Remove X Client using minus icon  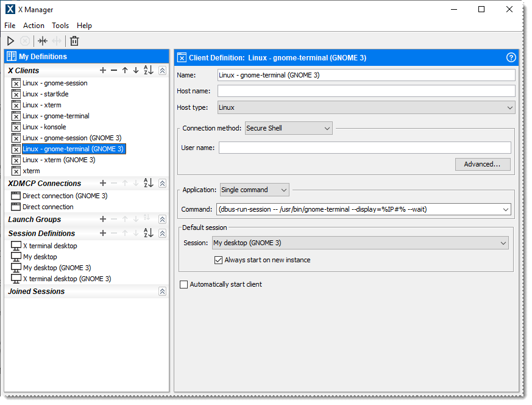[114, 71]
